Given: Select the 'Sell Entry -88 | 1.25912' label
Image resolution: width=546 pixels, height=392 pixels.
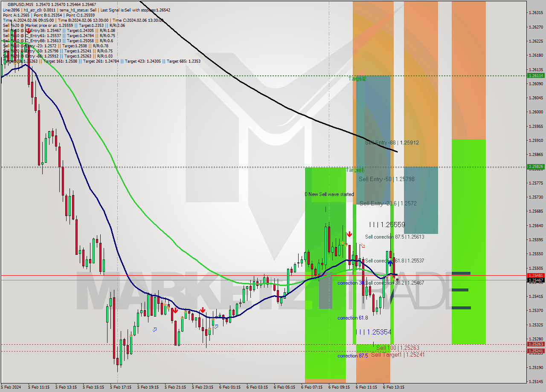Looking at the screenshot, I should coord(392,143).
